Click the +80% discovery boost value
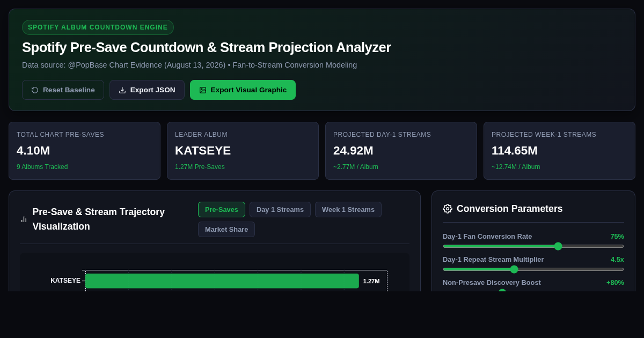The width and height of the screenshot is (644, 338). click(x=615, y=283)
